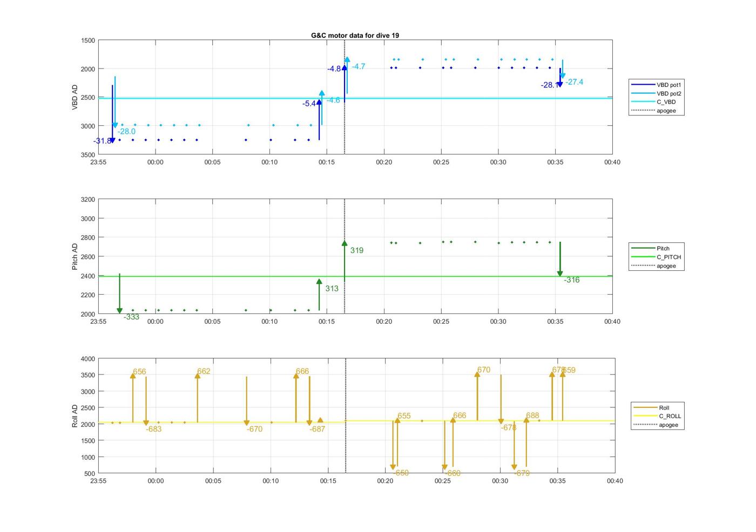The height and width of the screenshot is (532, 756).
Task: Click the 319 pitch data label
Action: [x=356, y=250]
